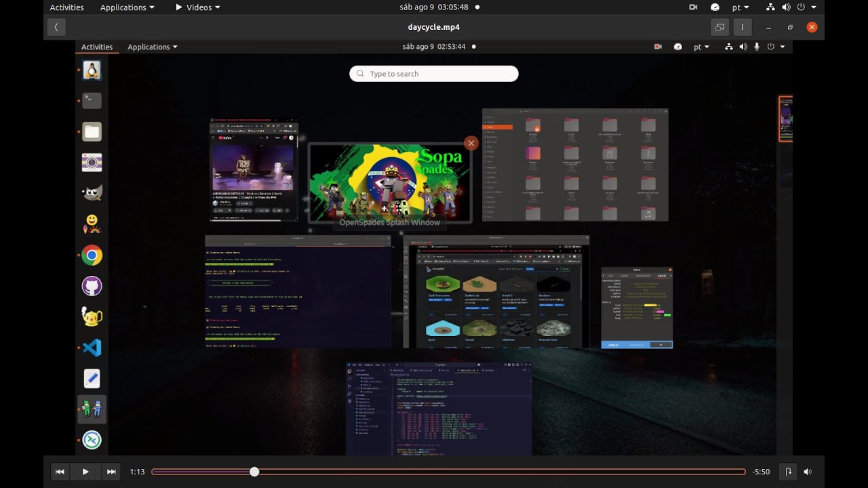Click the microphone icon in the recorded tray
The width and height of the screenshot is (868, 488).
757,47
